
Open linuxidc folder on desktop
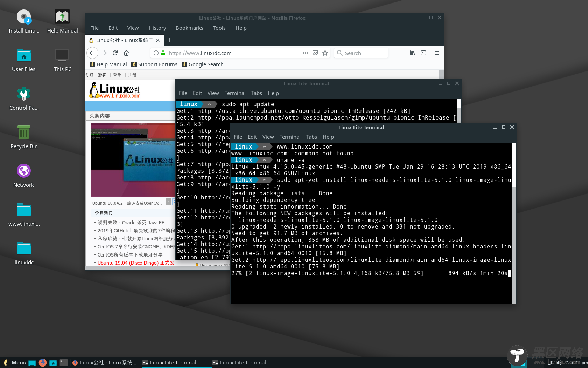pos(24,253)
